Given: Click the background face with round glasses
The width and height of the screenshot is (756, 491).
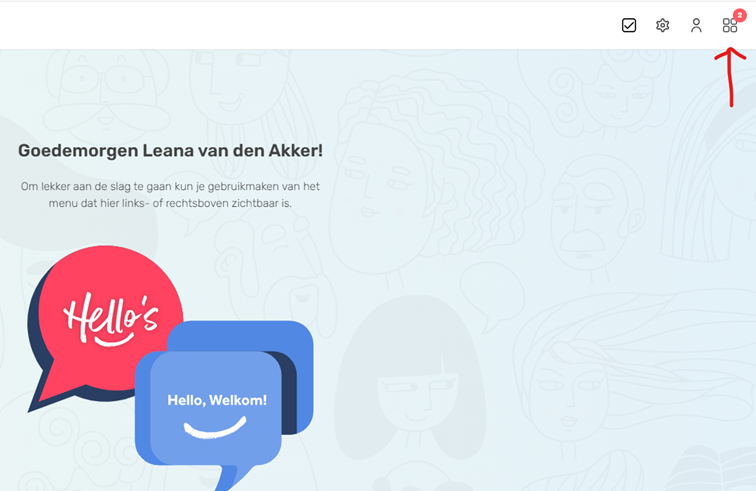Looking at the screenshot, I should pyautogui.click(x=106, y=92).
